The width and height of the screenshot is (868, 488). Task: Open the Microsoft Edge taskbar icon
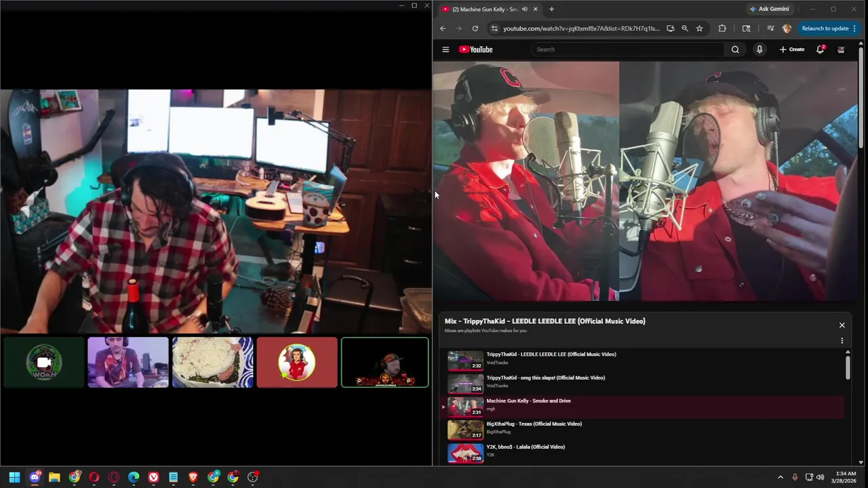coord(134,477)
